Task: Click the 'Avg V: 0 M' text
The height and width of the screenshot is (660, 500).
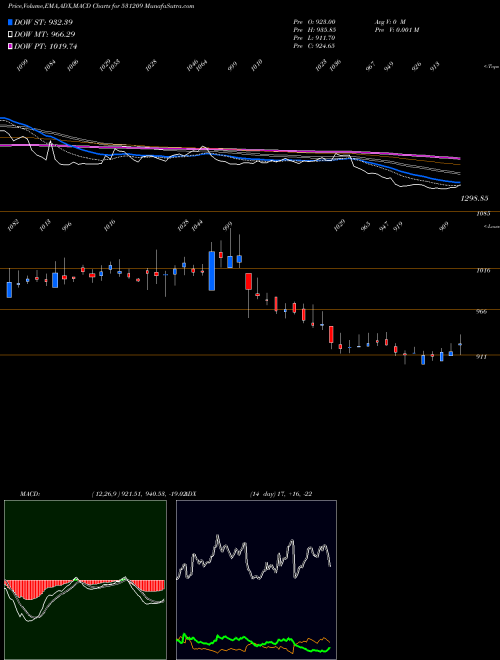Action: 389,22
